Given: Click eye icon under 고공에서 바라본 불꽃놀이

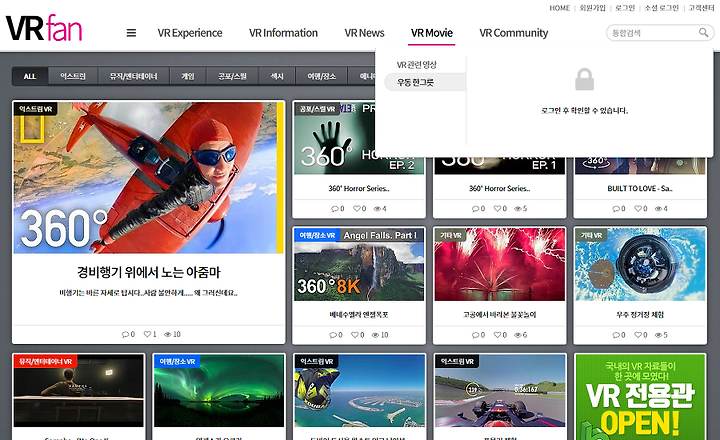Looking at the screenshot, I should pos(518,335).
